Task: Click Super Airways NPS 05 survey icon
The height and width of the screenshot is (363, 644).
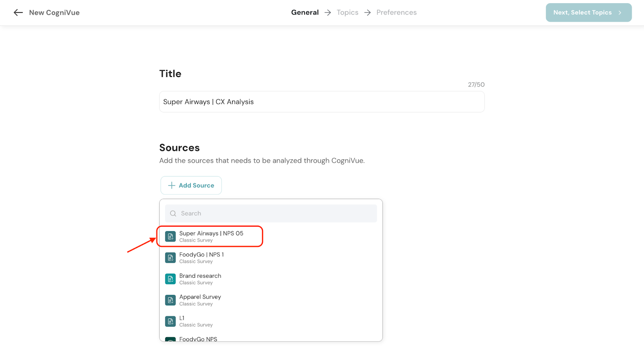Action: click(x=170, y=237)
